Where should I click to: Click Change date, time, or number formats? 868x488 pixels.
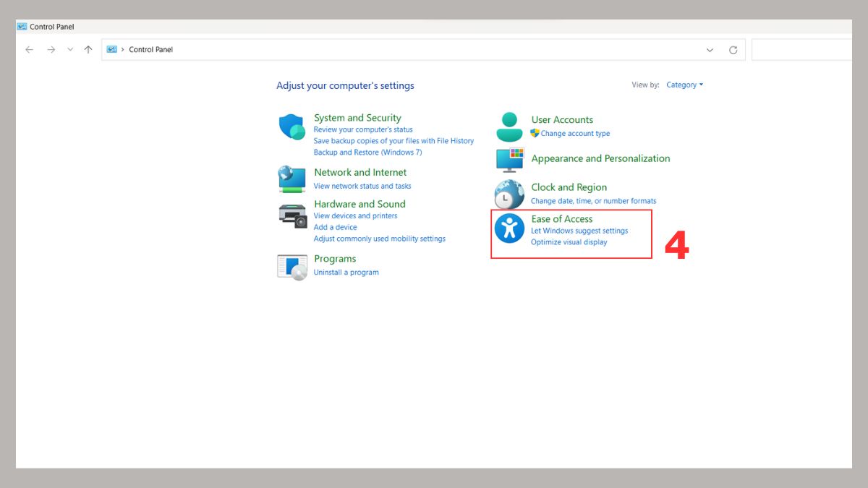[593, 201]
